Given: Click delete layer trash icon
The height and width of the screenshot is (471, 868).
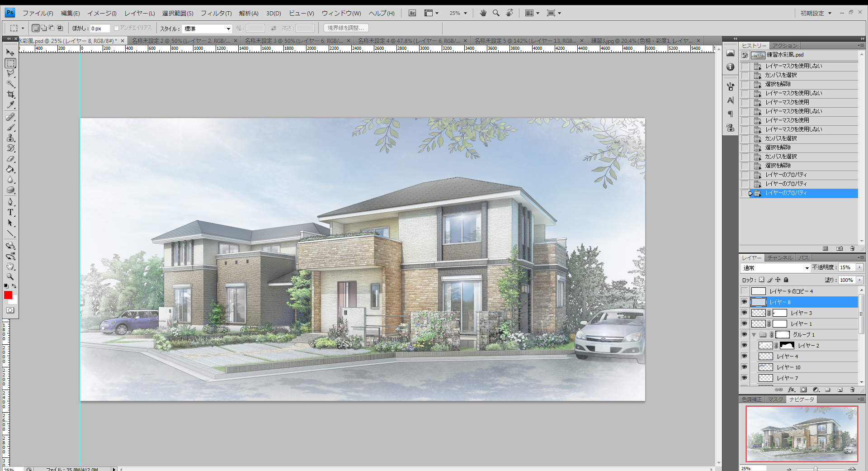Looking at the screenshot, I should tap(852, 390).
